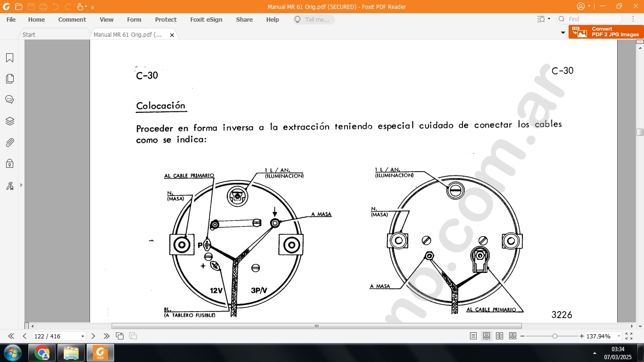Switch to the Share tab
Screen dimensions: 644x362
point(244,20)
